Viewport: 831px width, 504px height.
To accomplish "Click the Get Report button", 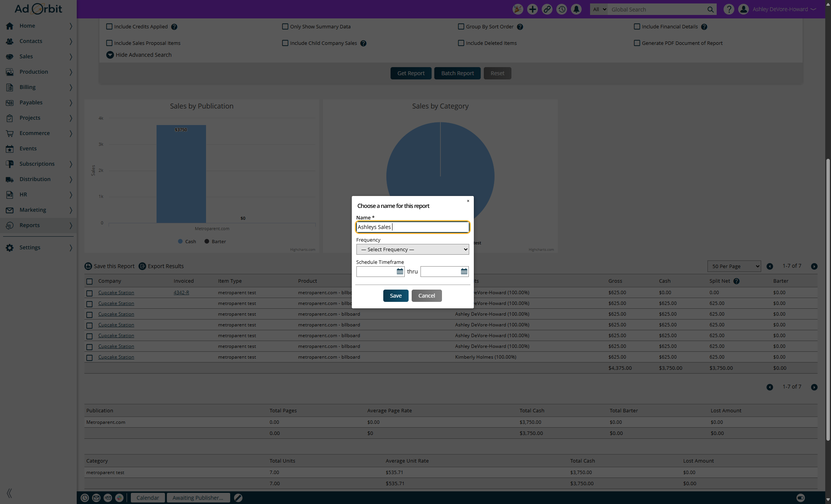I will 411,73.
